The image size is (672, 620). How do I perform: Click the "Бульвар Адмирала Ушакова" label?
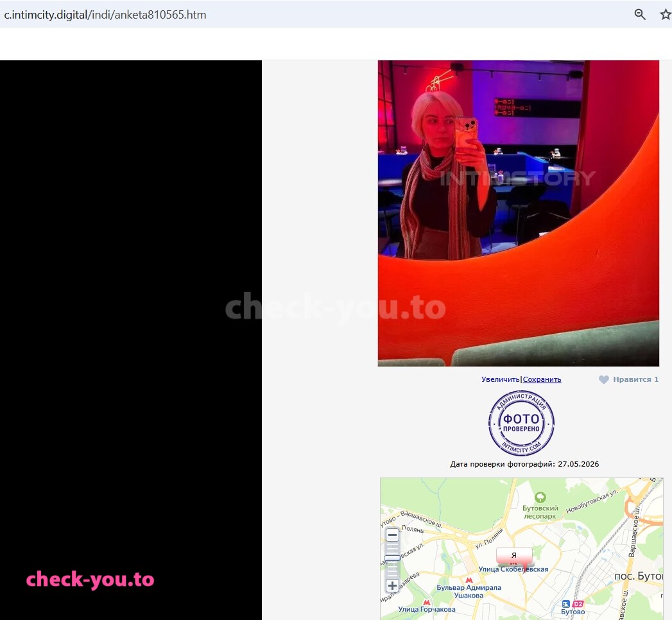469,591
